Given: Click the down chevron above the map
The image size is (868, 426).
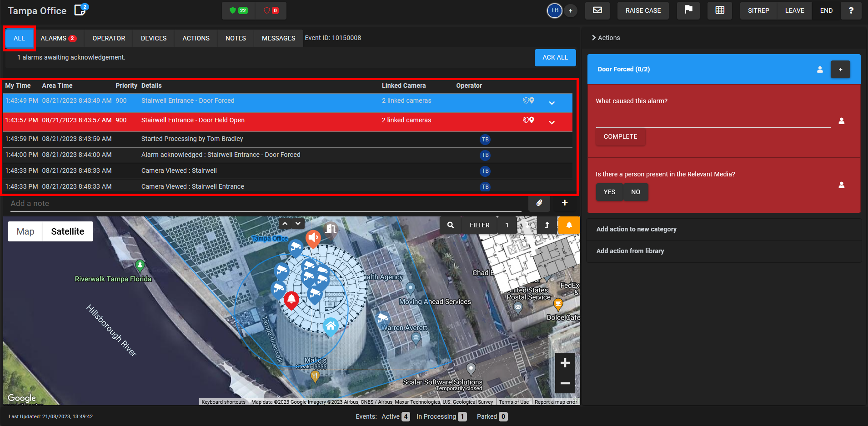Looking at the screenshot, I should tap(298, 224).
